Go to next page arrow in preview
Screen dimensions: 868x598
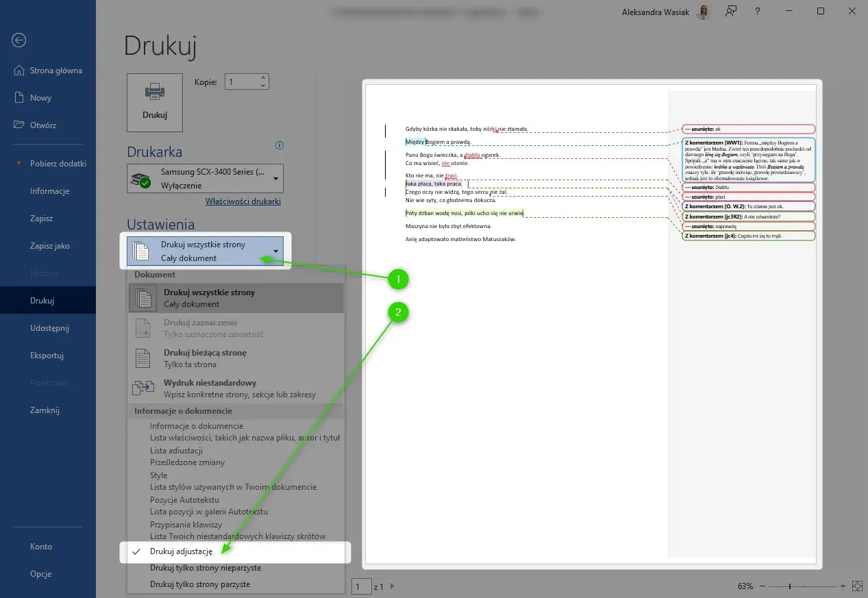pyautogui.click(x=392, y=586)
